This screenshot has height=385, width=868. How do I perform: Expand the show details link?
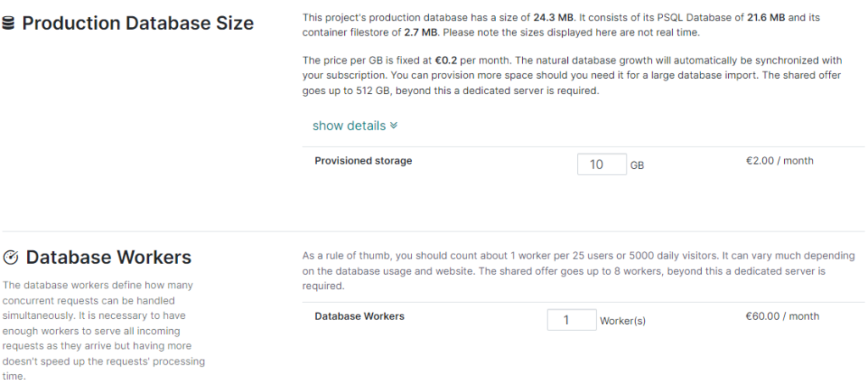pyautogui.click(x=348, y=126)
